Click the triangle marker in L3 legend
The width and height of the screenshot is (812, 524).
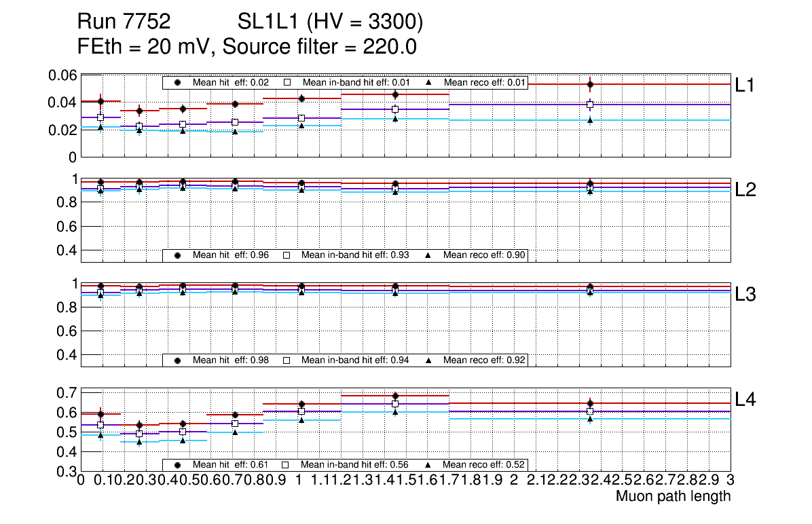click(x=429, y=360)
